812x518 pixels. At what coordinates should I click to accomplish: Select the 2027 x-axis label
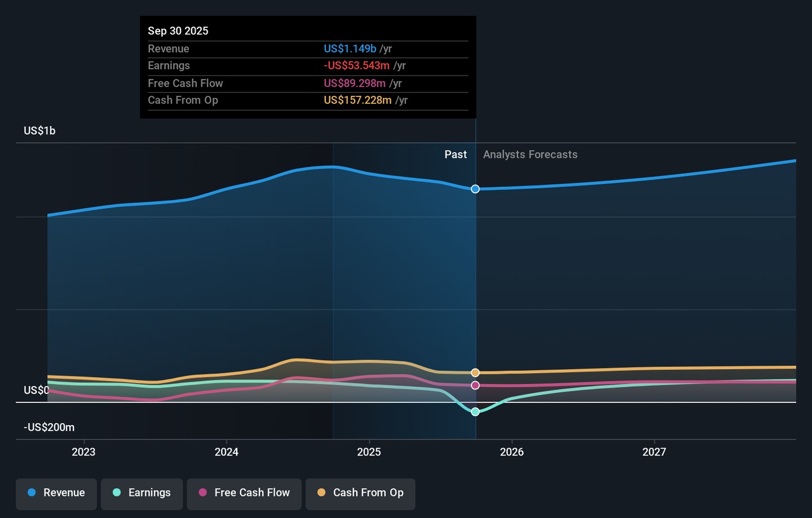(x=654, y=452)
